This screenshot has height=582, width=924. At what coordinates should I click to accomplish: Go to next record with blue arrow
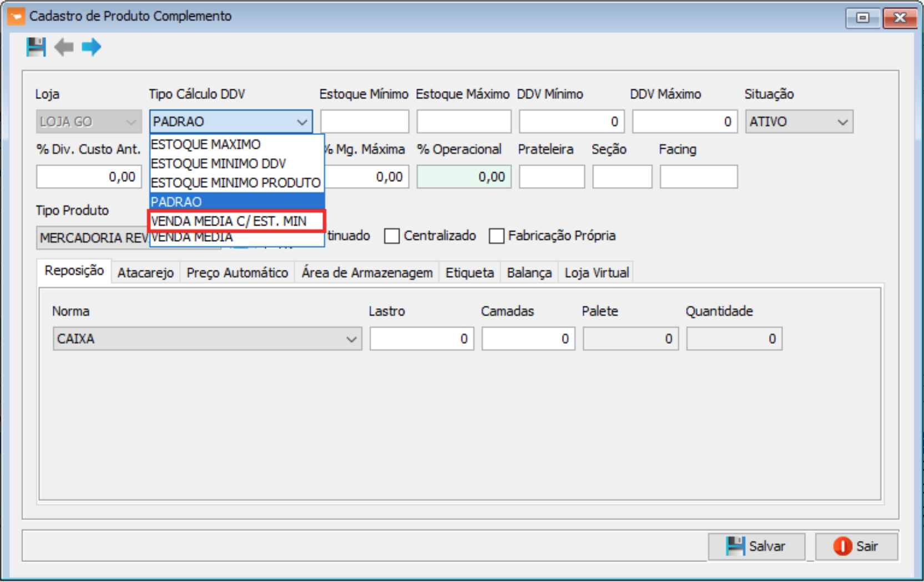coord(92,47)
